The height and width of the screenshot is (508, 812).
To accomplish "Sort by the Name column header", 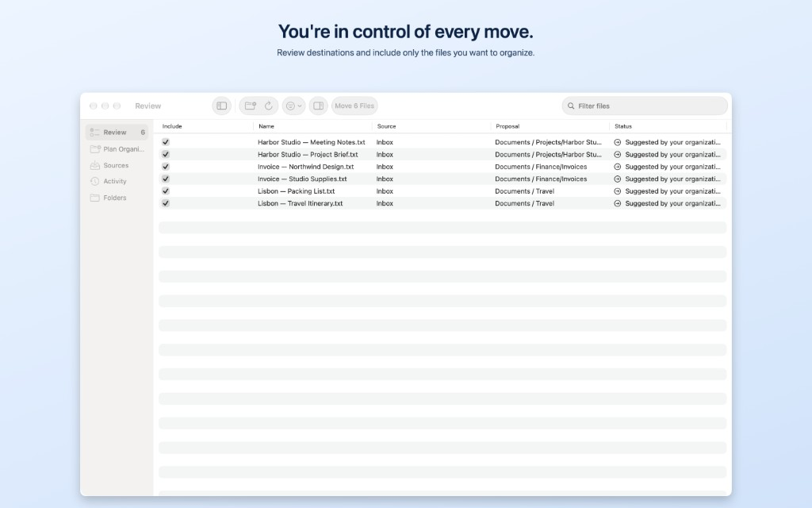I will 266,126.
